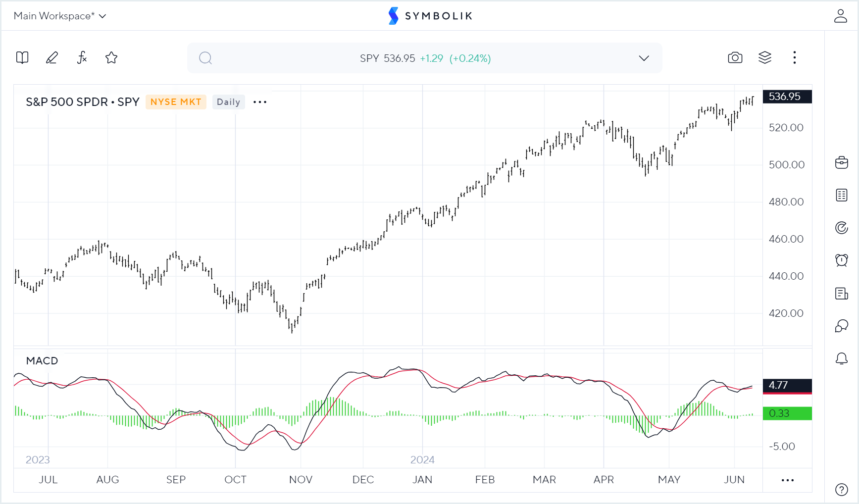Screen dimensions: 859x504
Task: Click the star favorites icon
Action: pyautogui.click(x=111, y=58)
